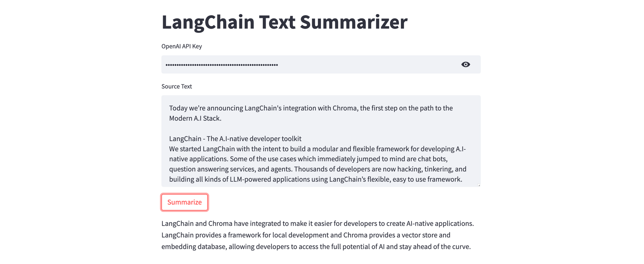Viewport: 644px width, 264px height.
Task: Click the highlighted Summarize control
Action: pos(185,202)
